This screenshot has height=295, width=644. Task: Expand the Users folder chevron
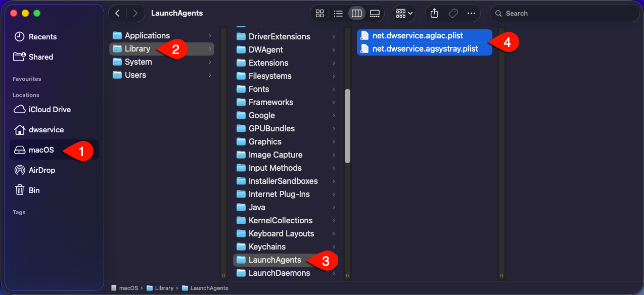pyautogui.click(x=210, y=75)
